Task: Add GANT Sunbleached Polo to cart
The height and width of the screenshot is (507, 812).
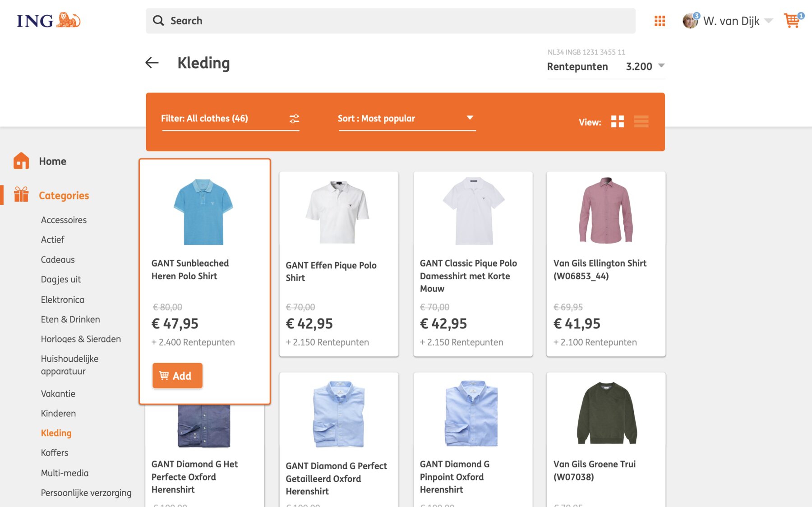Action: [x=177, y=375]
